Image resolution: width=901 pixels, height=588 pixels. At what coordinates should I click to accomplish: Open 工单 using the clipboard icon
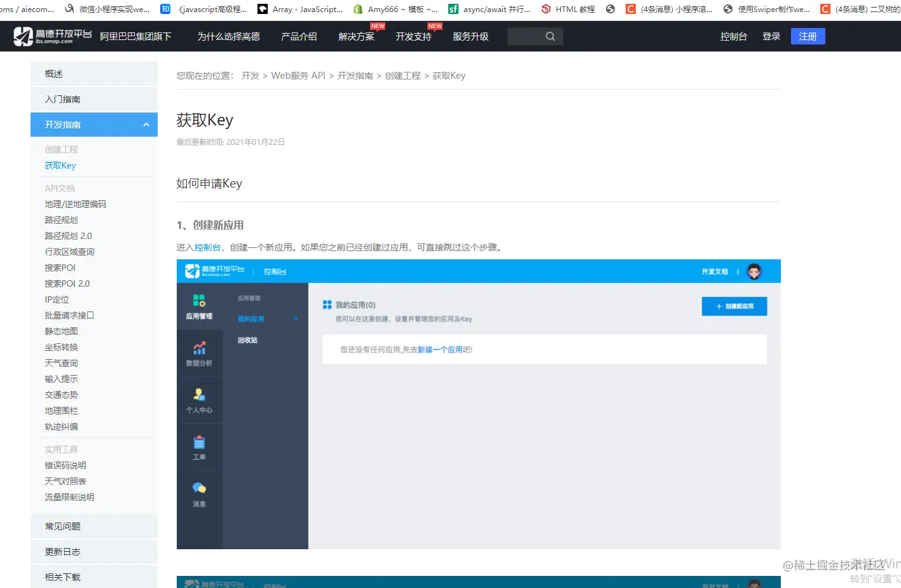click(200, 443)
